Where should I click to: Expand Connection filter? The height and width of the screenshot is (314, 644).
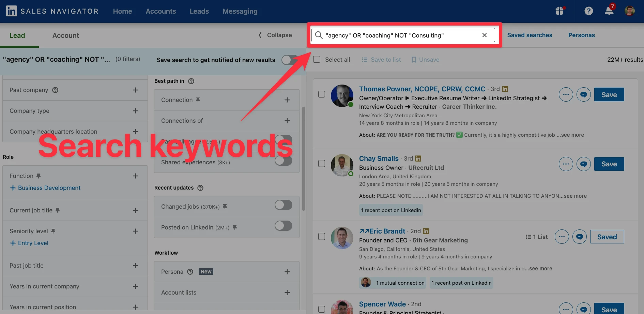coord(287,100)
